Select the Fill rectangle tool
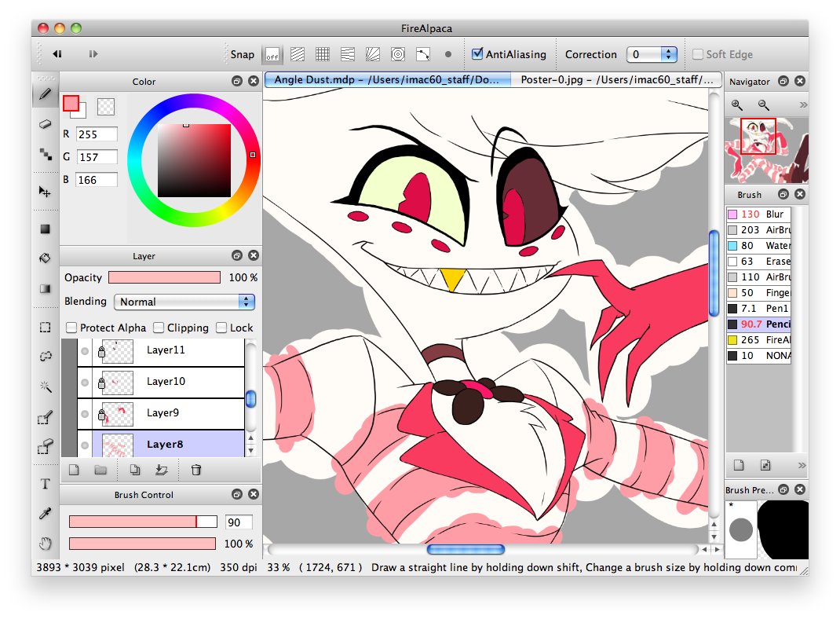Screen dimensions: 840x619 [45, 229]
